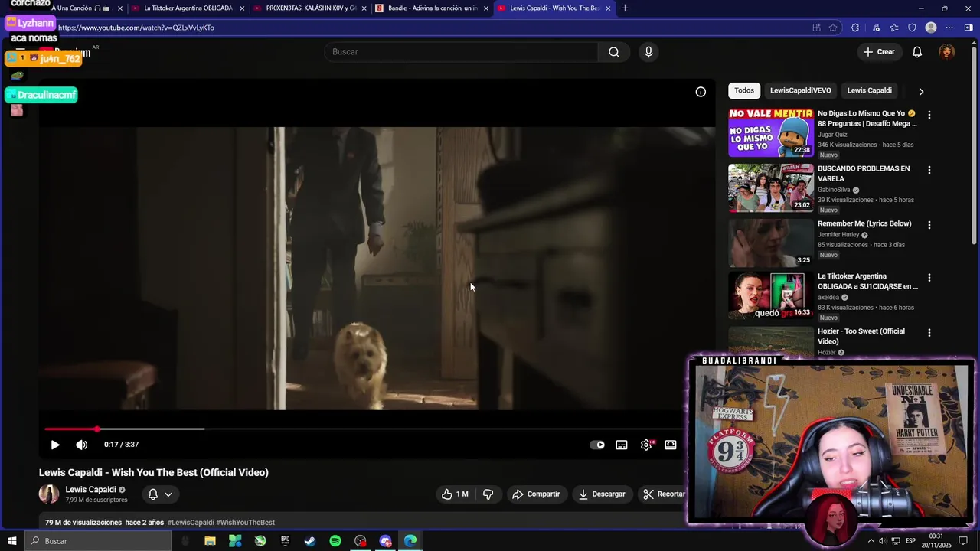Switch to the Bandle browser tab
Image resolution: width=980 pixels, height=551 pixels.
click(433, 8)
